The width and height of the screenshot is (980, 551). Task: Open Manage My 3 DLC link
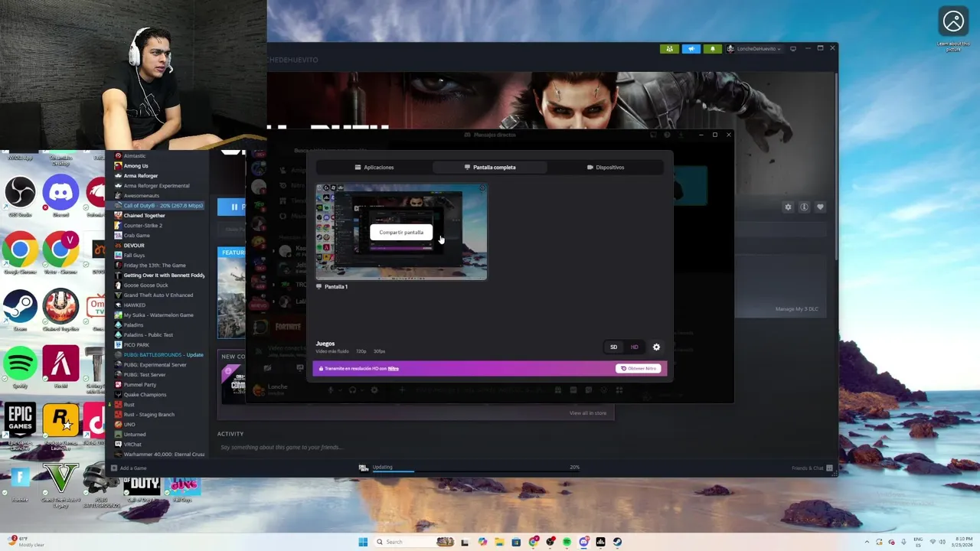pos(797,309)
